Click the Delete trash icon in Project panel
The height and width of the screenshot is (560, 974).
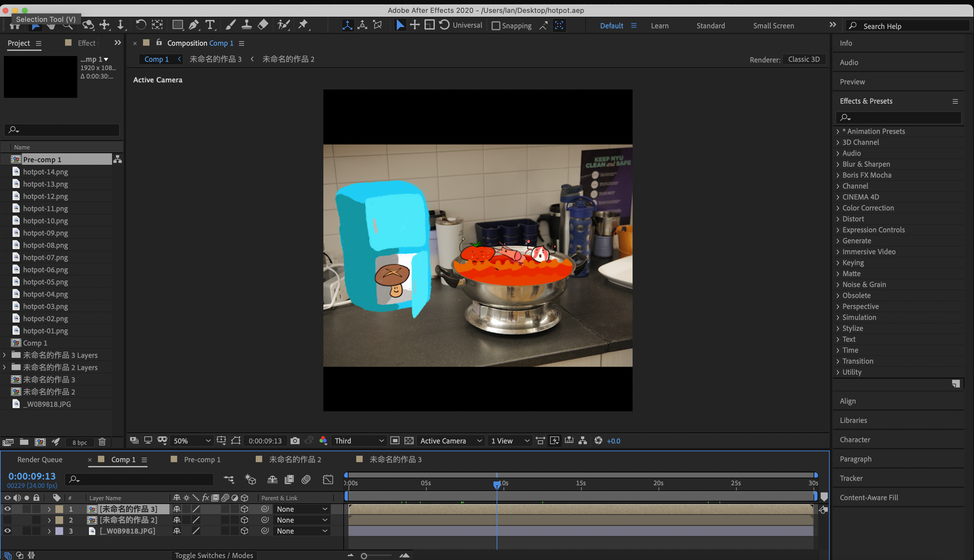102,442
